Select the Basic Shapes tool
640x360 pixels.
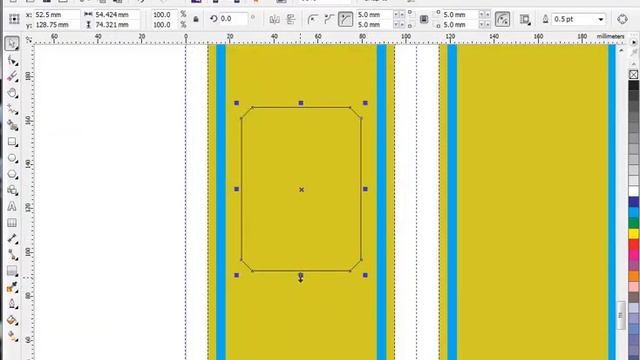(12, 190)
